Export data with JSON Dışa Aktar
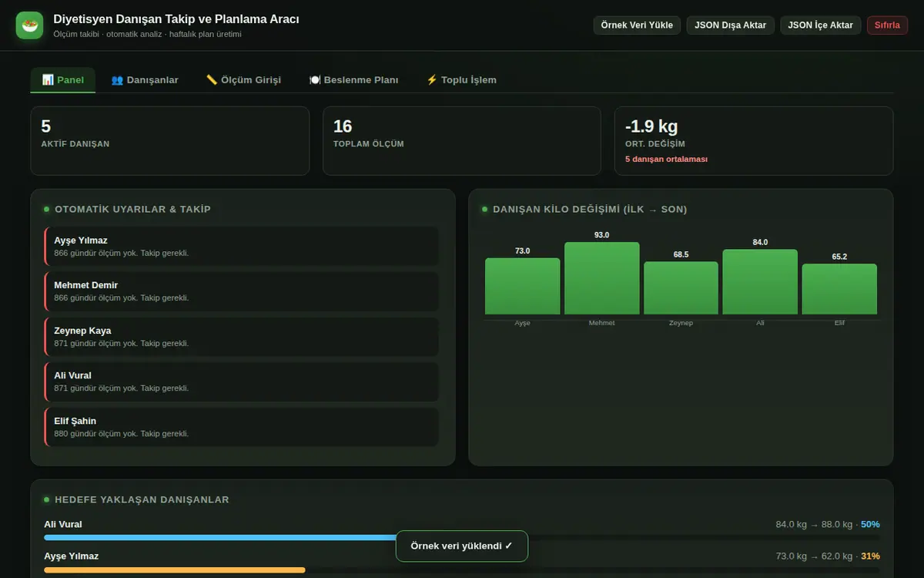924x578 pixels. click(730, 25)
